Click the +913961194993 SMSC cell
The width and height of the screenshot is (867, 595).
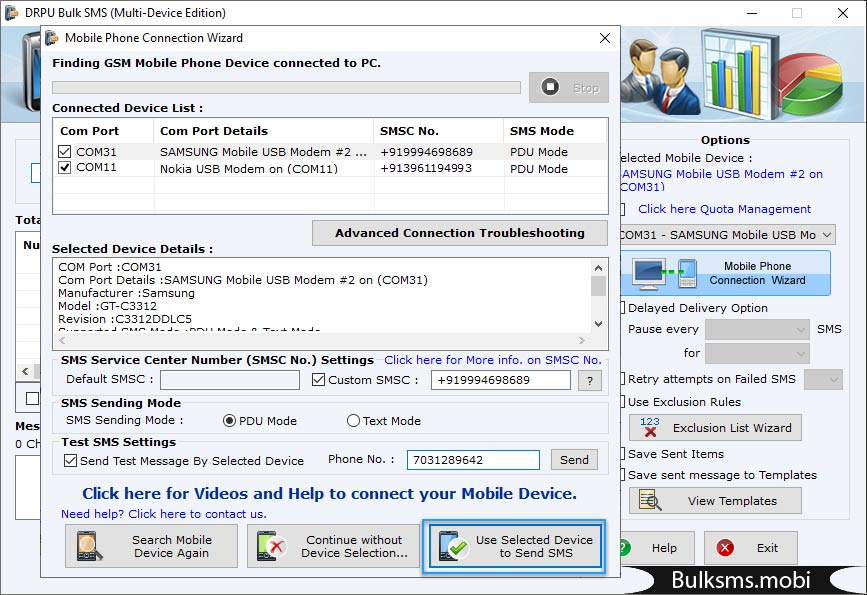(426, 169)
